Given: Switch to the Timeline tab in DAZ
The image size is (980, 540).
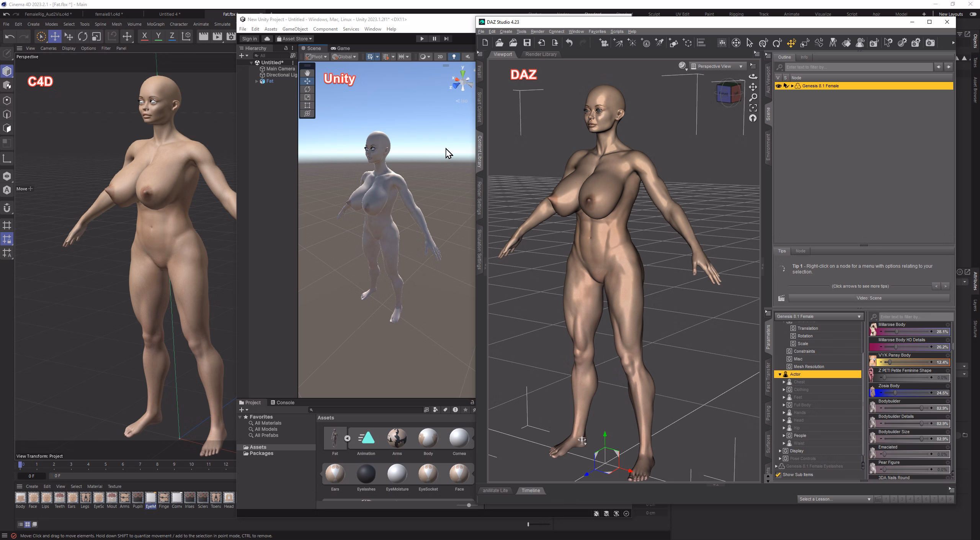Looking at the screenshot, I should [x=531, y=491].
